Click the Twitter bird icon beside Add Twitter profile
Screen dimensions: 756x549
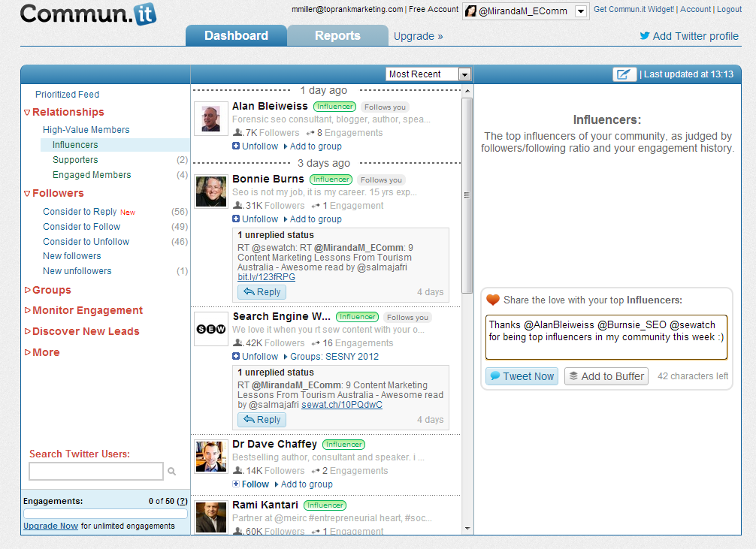pyautogui.click(x=645, y=35)
